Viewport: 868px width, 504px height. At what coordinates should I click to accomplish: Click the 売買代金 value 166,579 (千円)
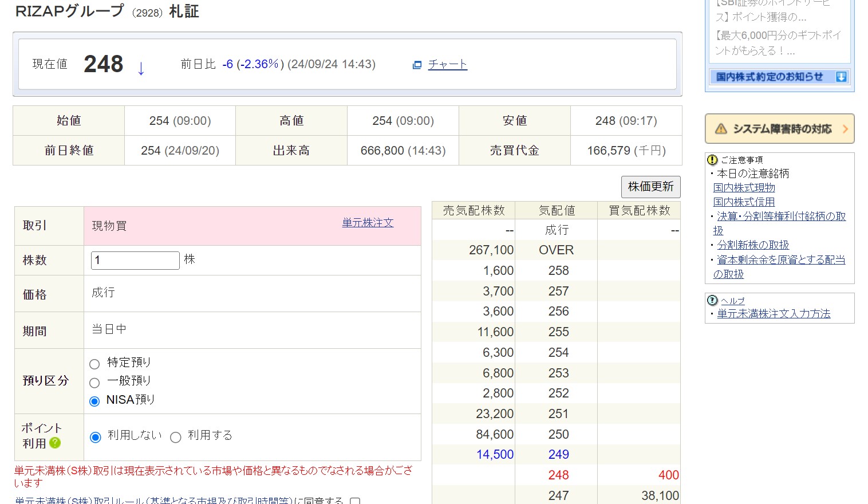(x=626, y=151)
